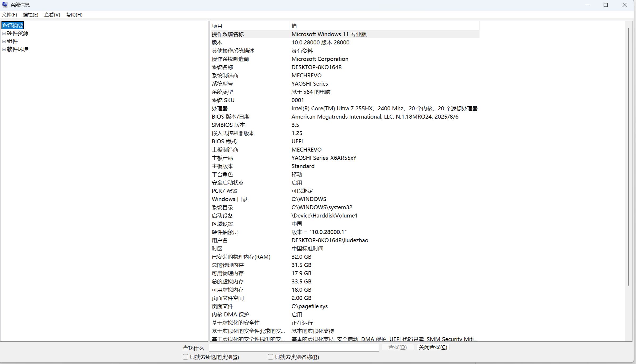Select the BIOS 版本/日期 row label
Viewport: 636px width, 364px height.
pyautogui.click(x=231, y=117)
